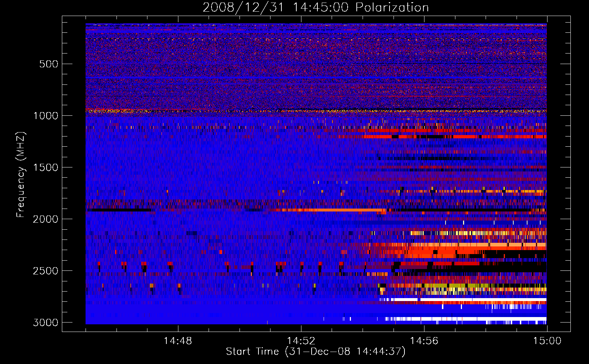Click the 14:56 time tick label

point(424,341)
